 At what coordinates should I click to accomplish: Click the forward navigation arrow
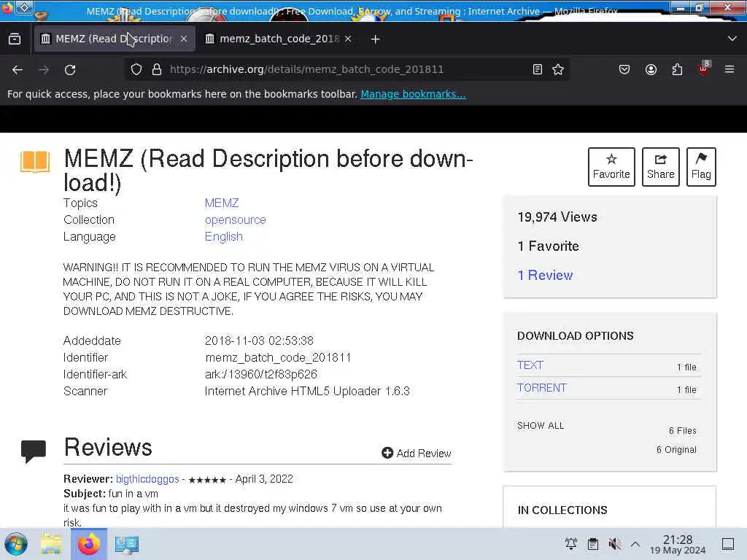(x=44, y=69)
